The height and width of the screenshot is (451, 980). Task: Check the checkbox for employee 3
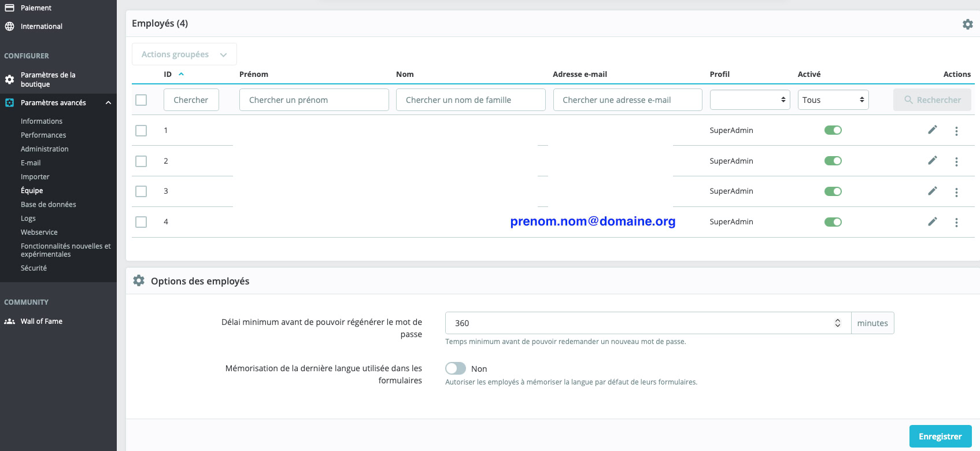pos(141,191)
